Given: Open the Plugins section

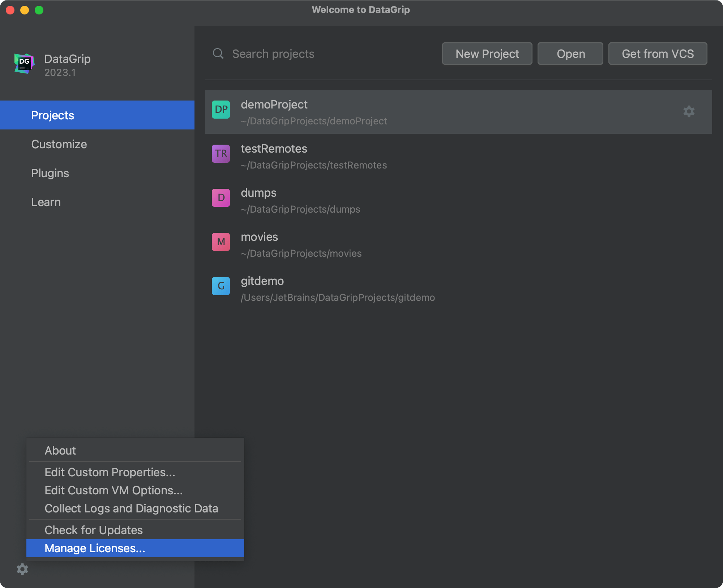Looking at the screenshot, I should (50, 173).
